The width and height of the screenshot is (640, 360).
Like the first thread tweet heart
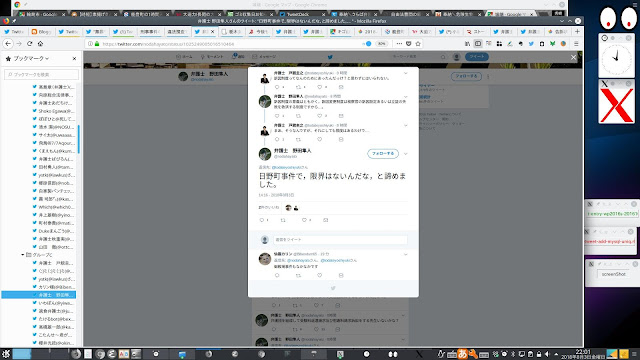tap(320, 87)
